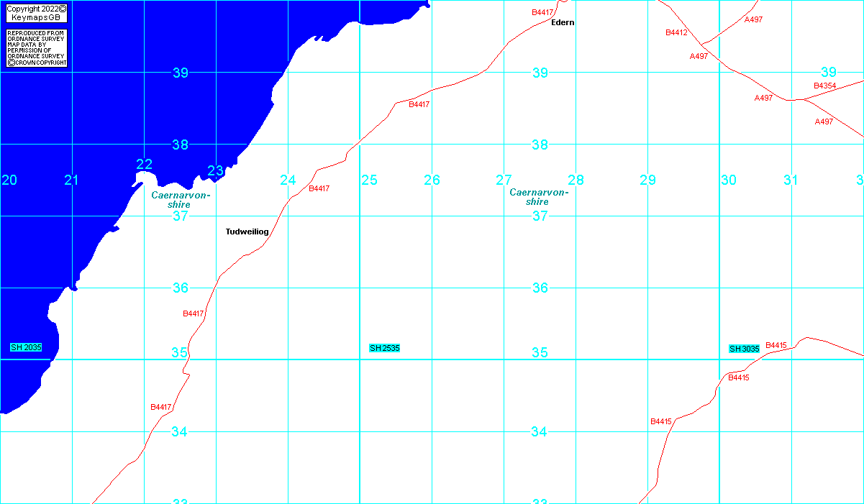
Task: Click easting grid number 24
Action: tap(288, 180)
